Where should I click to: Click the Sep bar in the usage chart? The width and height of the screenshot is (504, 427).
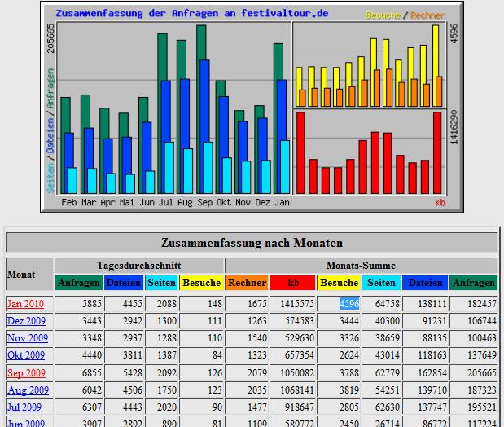point(204,110)
